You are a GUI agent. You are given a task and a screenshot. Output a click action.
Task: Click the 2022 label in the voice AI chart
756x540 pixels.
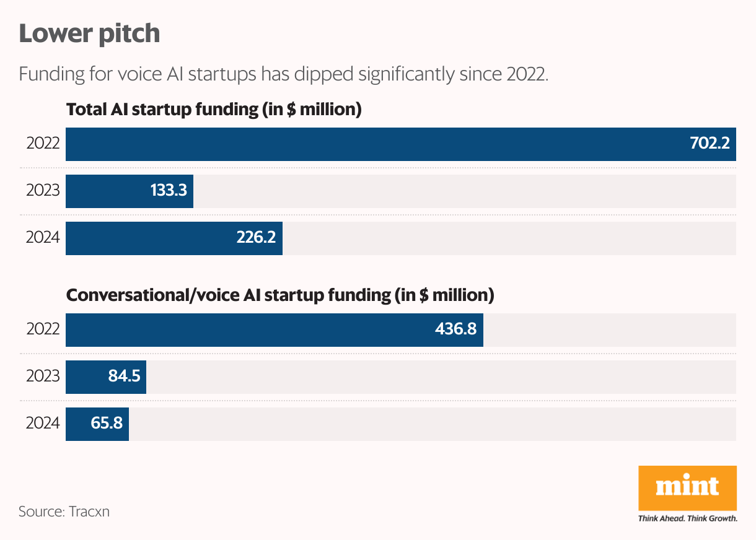click(x=43, y=329)
